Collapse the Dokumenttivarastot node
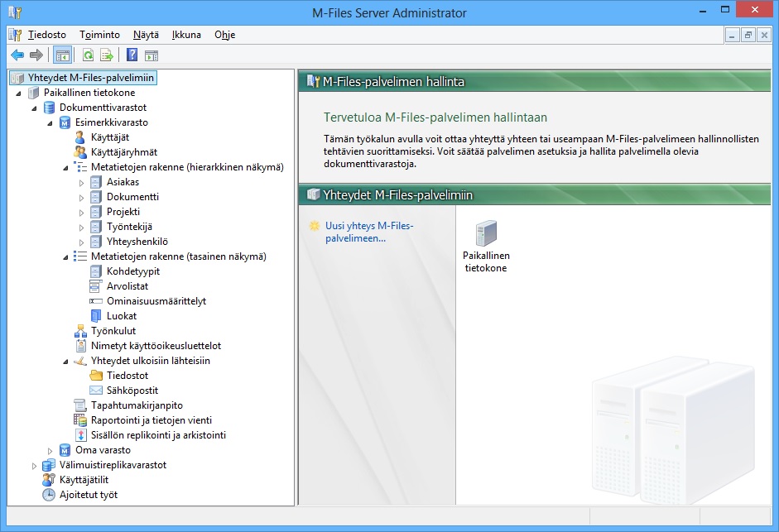779x532 pixels. point(34,108)
